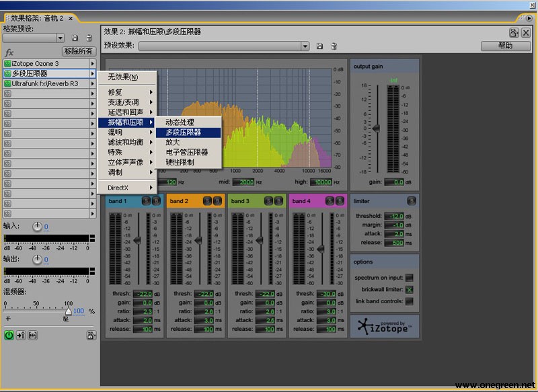The image size is (538, 392).
Task: Click the delete rack preset trash icon
Action: [89, 37]
